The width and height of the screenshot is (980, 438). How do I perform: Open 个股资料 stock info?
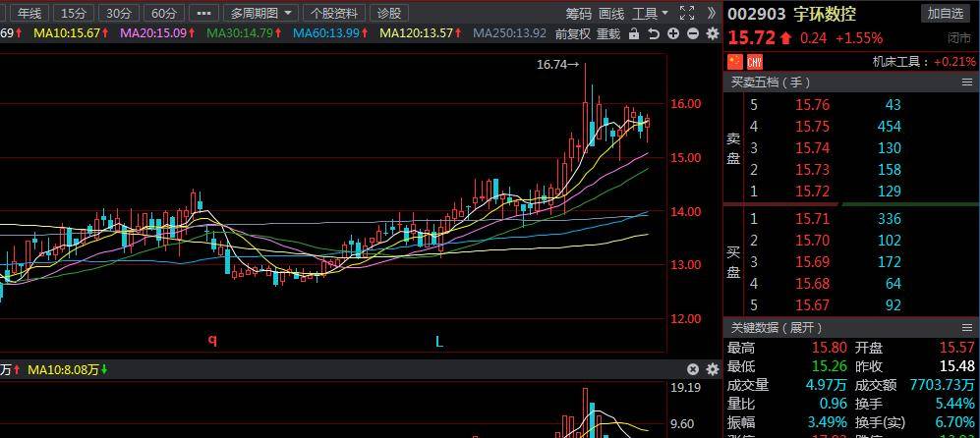334,13
